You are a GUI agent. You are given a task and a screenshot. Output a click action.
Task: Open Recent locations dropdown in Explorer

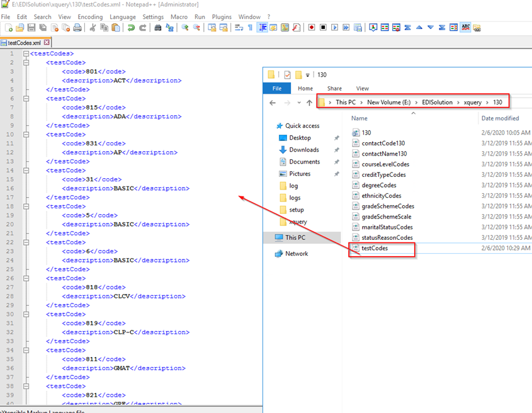coord(299,103)
